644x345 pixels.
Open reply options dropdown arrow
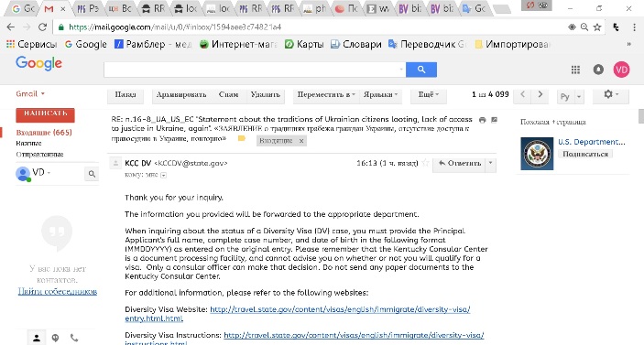491,163
